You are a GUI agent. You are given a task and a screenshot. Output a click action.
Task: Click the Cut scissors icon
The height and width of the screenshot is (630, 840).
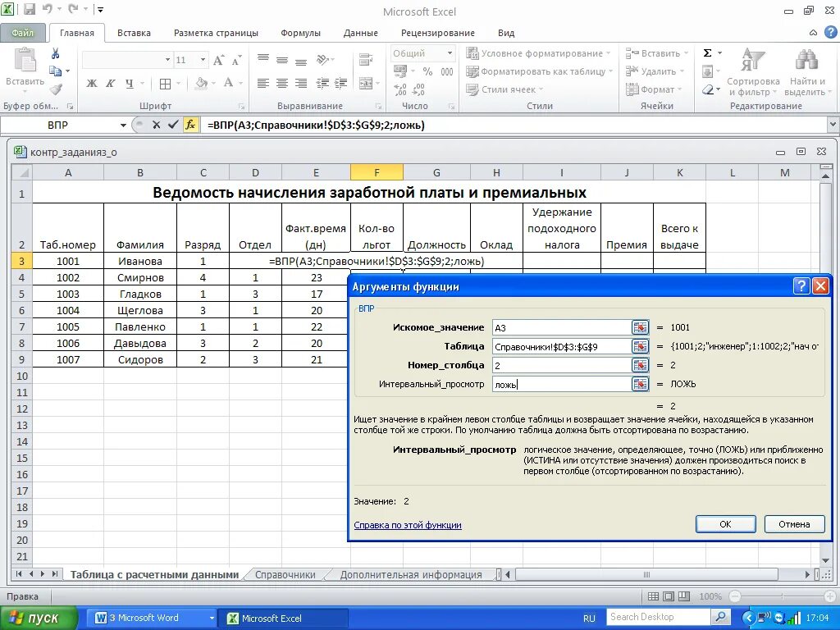pos(55,53)
